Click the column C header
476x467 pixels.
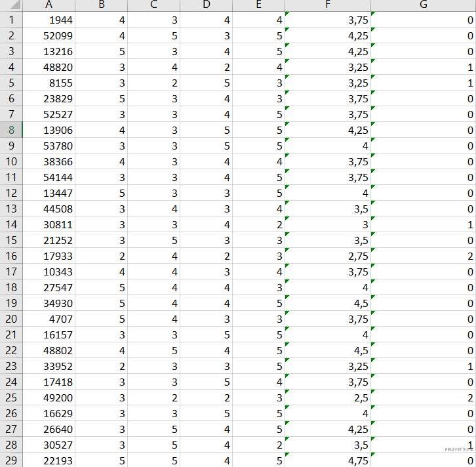[x=154, y=5]
